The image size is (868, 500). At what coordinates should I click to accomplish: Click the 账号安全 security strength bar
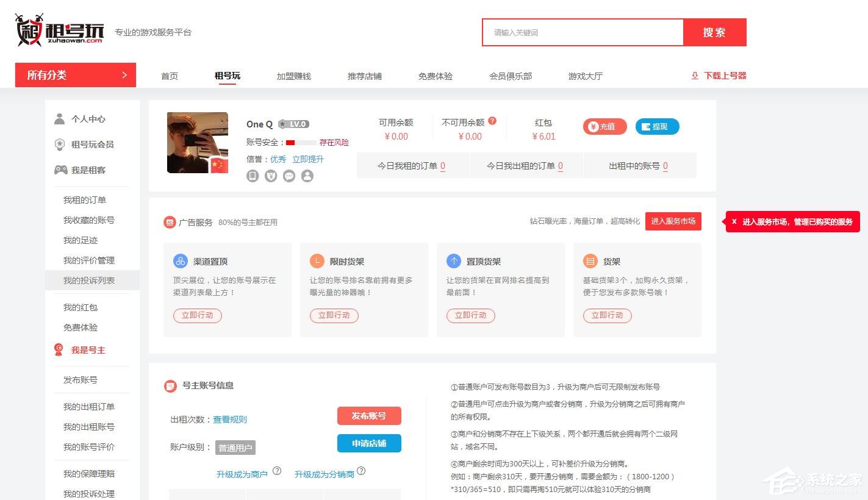(301, 142)
